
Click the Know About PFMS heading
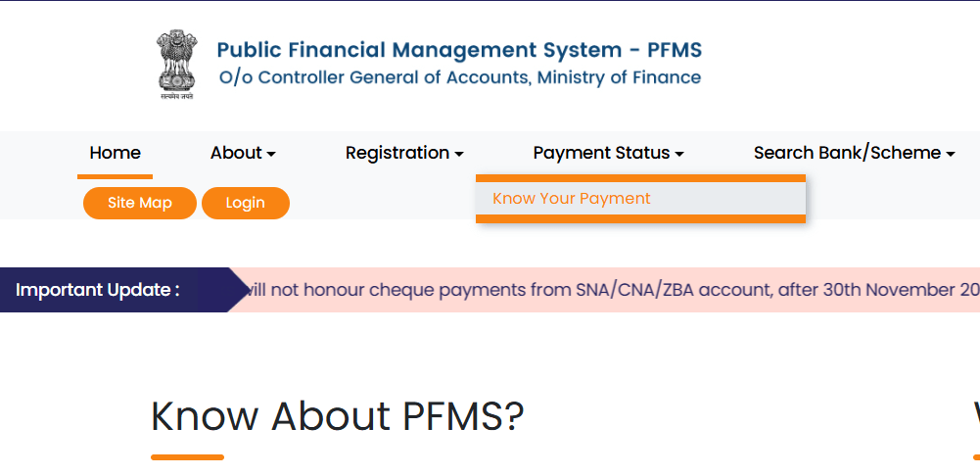pos(337,416)
